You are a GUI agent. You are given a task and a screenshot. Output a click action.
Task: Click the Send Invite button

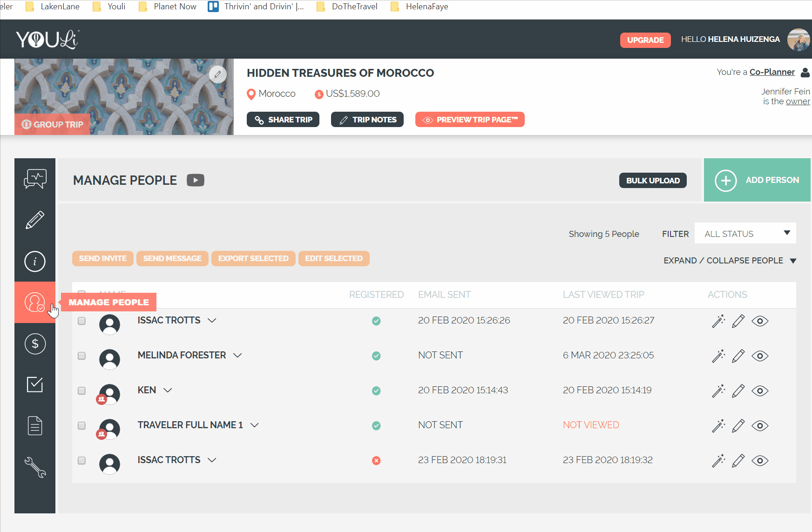[103, 258]
